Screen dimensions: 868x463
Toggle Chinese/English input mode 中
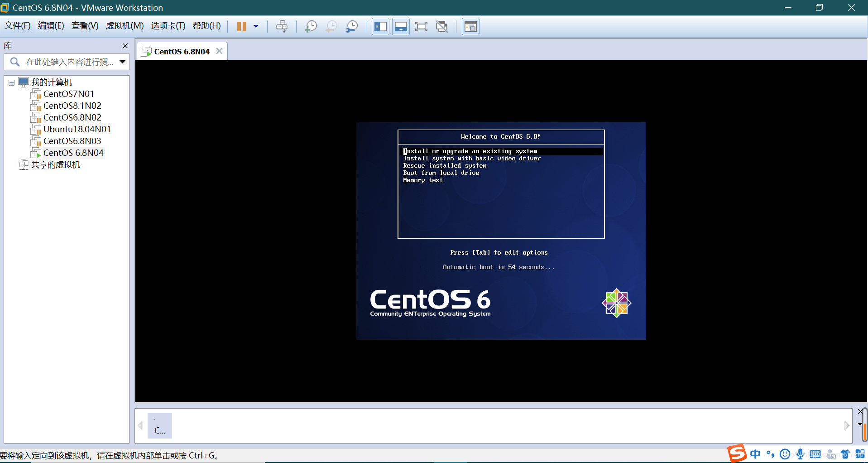(x=755, y=454)
